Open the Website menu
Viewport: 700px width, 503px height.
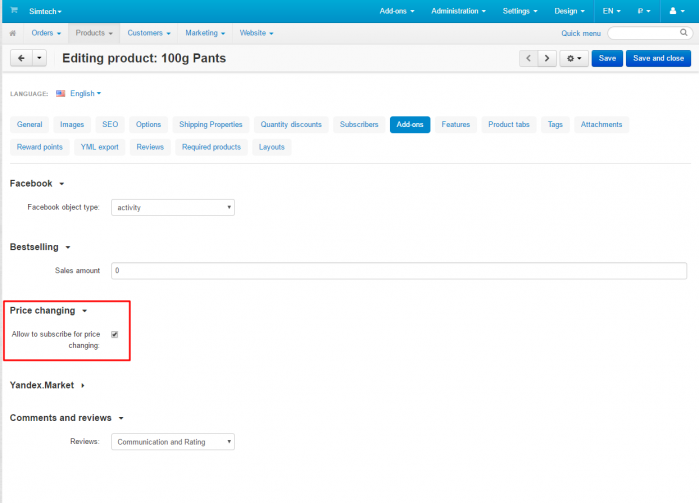pos(256,33)
